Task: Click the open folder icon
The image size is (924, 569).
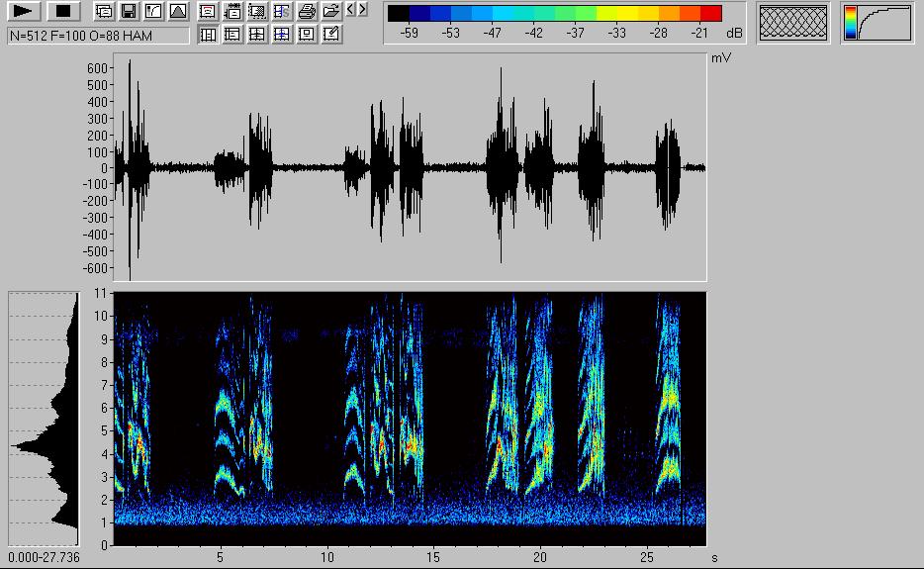Action: coord(331,12)
